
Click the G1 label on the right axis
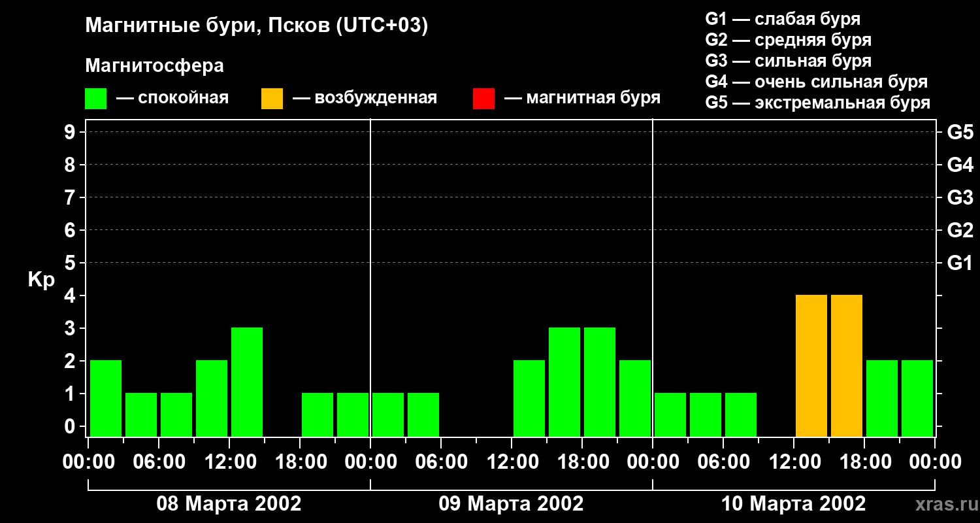coord(960,263)
